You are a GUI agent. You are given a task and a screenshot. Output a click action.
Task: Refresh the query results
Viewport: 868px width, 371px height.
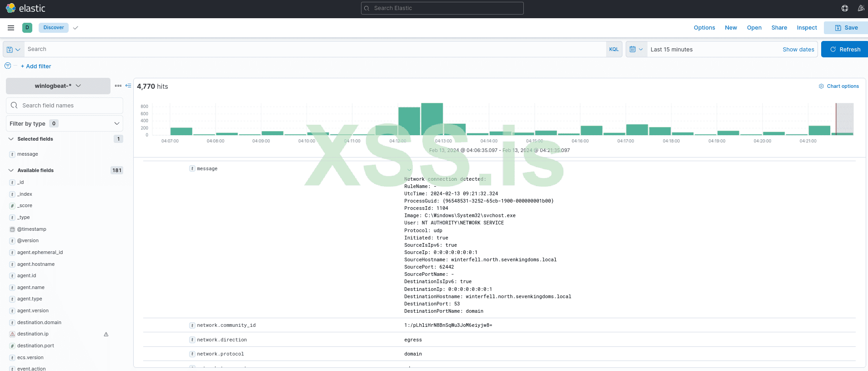844,49
